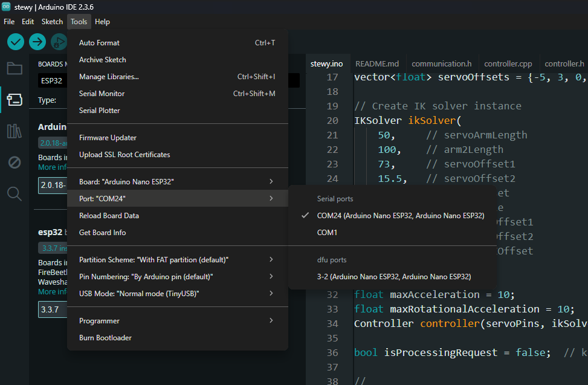Click More info link under Arduino boards
This screenshot has width=588, height=385.
point(53,167)
